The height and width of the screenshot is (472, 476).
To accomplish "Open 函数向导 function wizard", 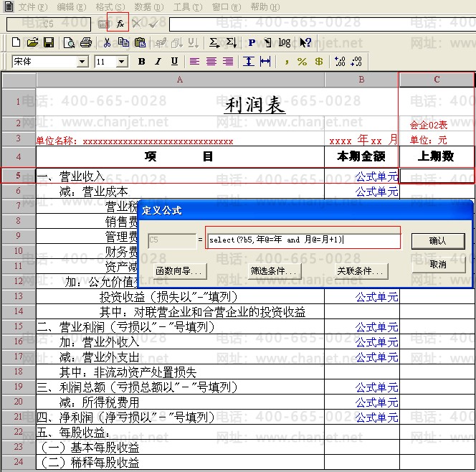I will pyautogui.click(x=178, y=271).
